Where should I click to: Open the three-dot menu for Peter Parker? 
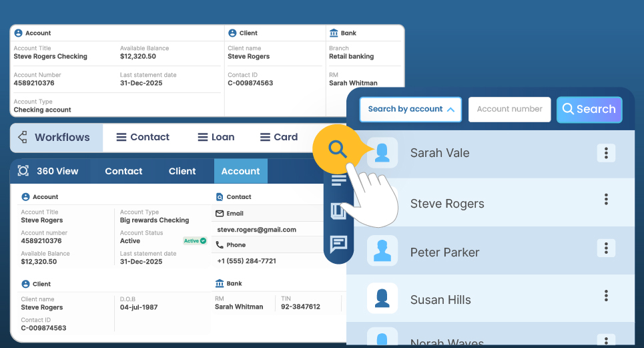606,248
